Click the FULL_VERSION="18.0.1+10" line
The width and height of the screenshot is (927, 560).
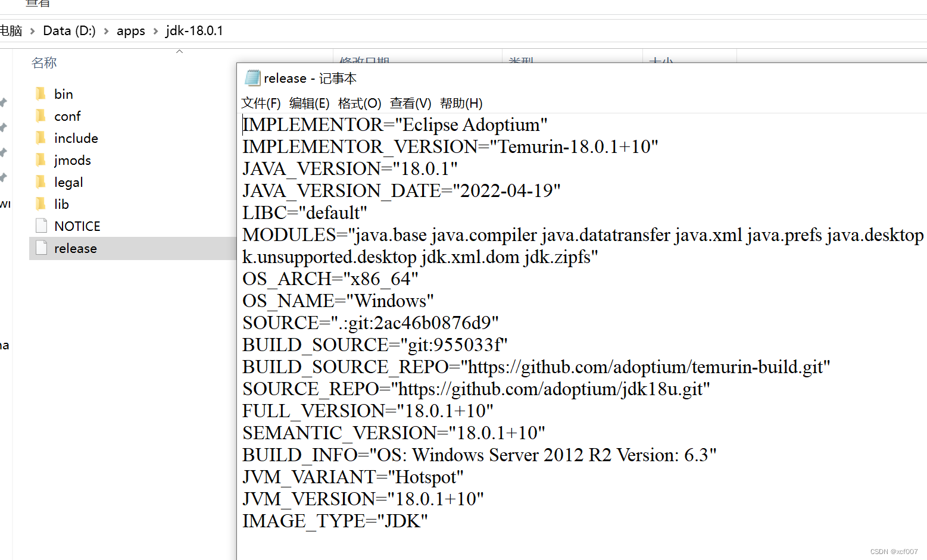click(x=368, y=411)
